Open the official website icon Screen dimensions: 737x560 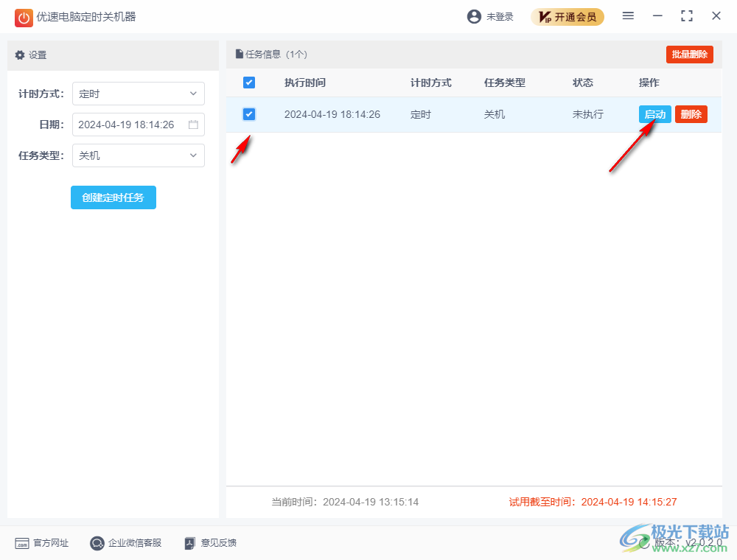coord(22,543)
